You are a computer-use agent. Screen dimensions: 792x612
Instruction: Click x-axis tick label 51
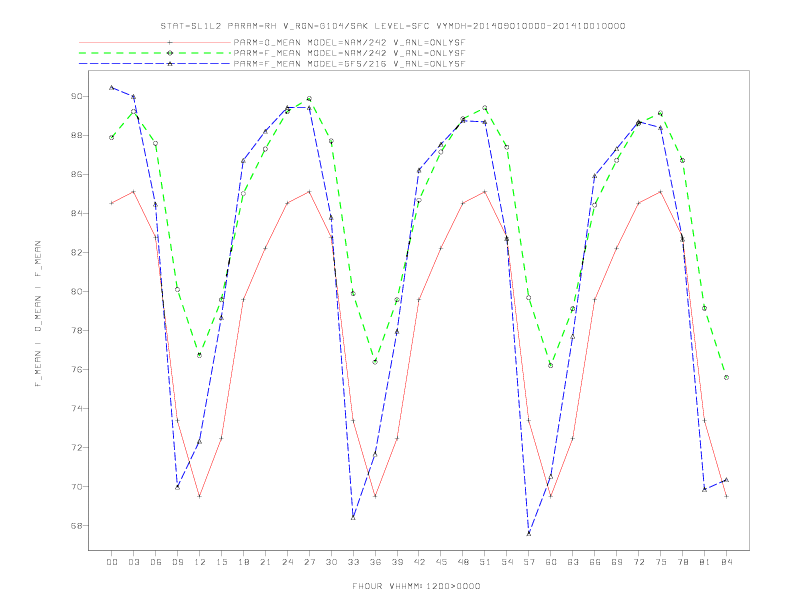tap(485, 562)
